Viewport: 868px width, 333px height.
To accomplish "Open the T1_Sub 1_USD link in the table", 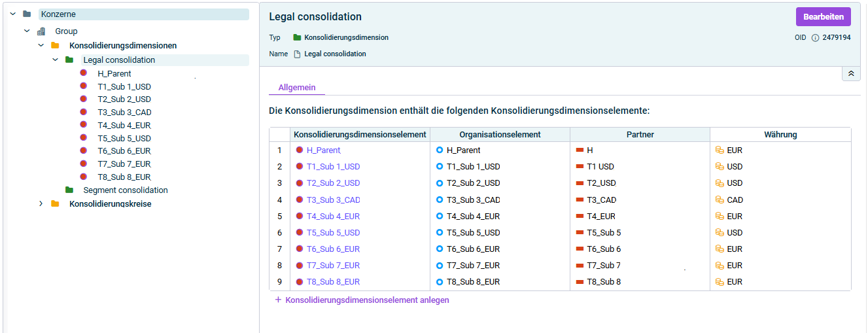I will [x=333, y=167].
